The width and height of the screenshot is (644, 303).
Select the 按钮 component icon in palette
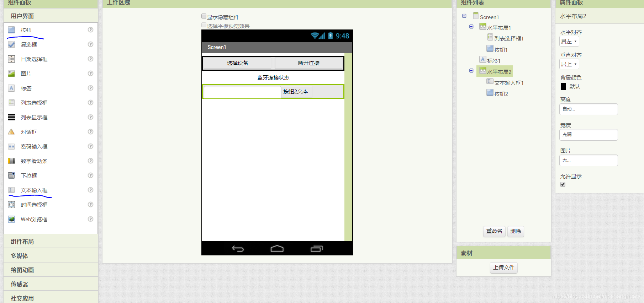click(11, 30)
